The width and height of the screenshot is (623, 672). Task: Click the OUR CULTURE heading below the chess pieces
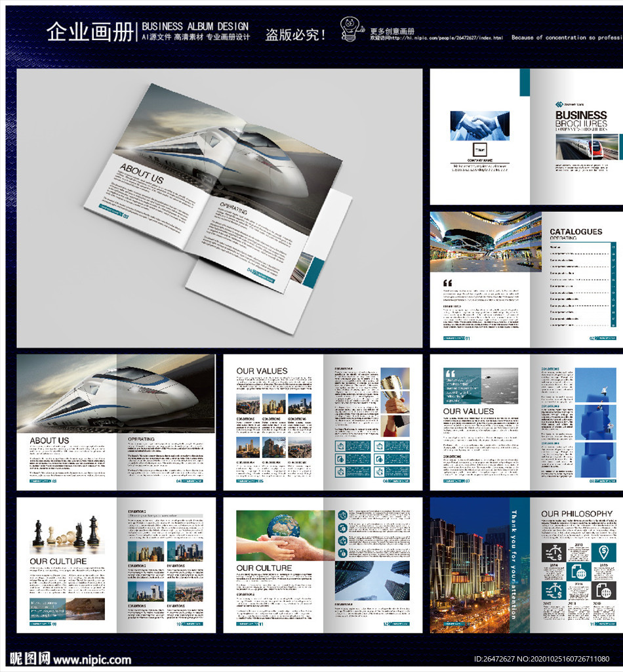pyautogui.click(x=58, y=561)
